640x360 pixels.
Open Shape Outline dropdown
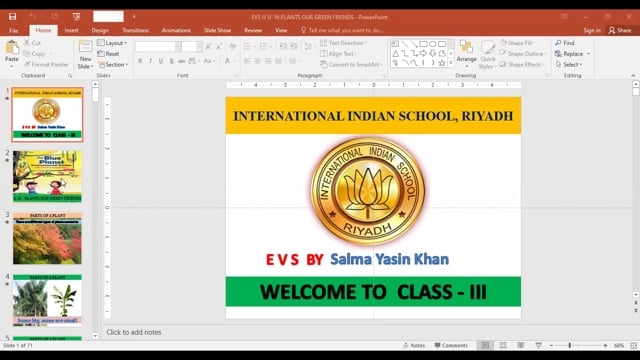tap(523, 53)
